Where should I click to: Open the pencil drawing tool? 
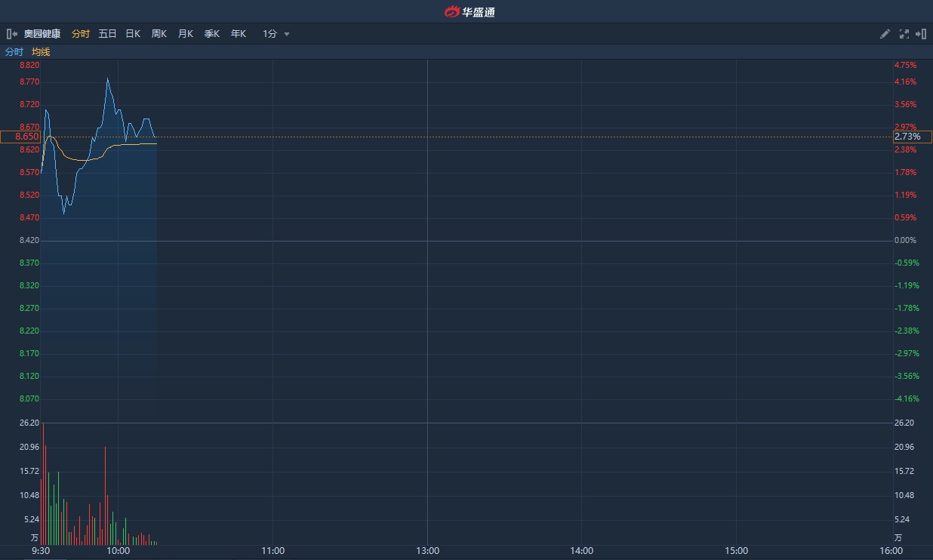pos(885,34)
